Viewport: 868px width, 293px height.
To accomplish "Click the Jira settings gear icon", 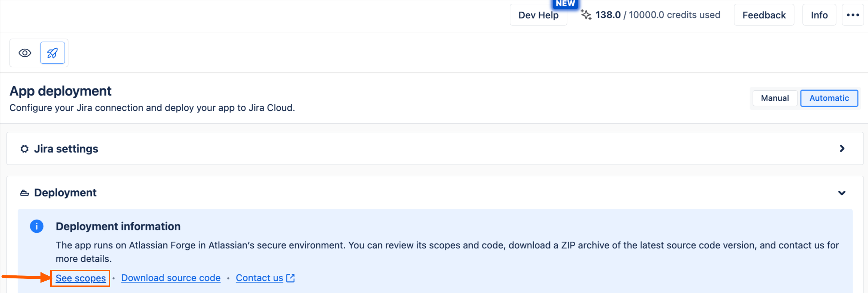I will point(25,149).
